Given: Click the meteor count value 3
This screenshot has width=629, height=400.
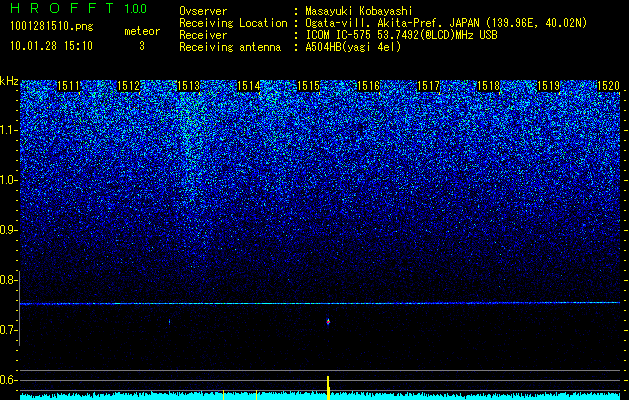Looking at the screenshot, I should [x=142, y=46].
